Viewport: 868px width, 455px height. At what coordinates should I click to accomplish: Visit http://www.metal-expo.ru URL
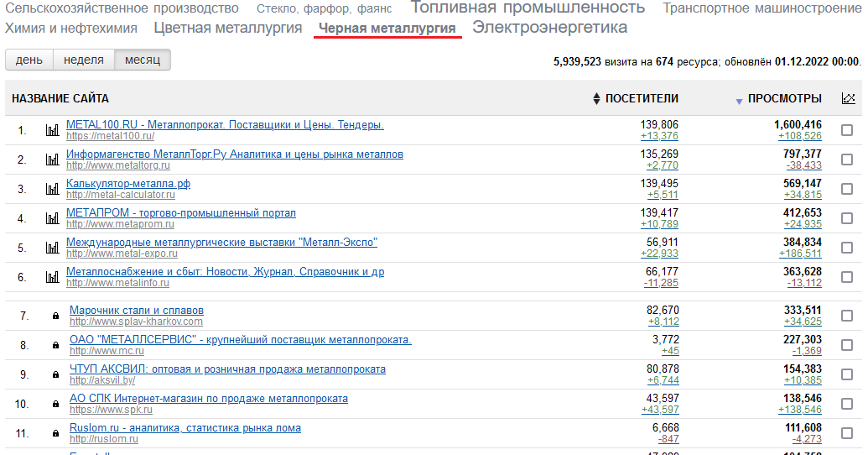pyautogui.click(x=122, y=254)
